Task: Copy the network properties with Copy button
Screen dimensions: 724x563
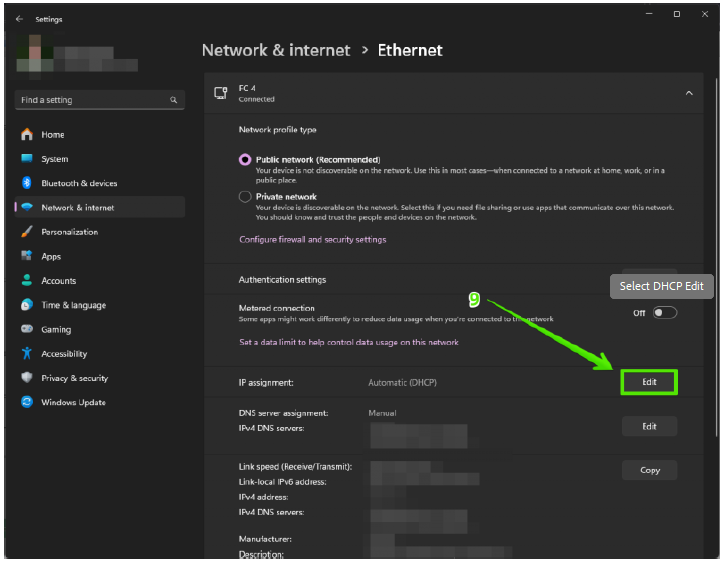Action: click(x=649, y=470)
